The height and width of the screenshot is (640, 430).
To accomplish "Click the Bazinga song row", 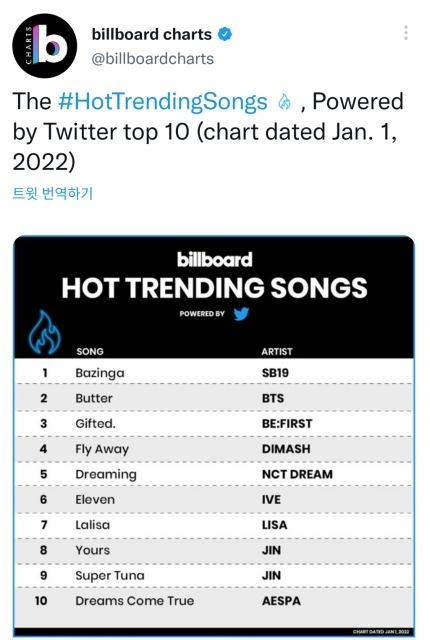I will click(x=214, y=373).
